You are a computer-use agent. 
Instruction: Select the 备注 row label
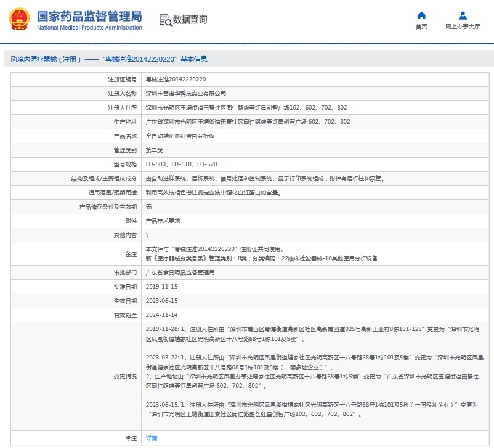coord(131,254)
